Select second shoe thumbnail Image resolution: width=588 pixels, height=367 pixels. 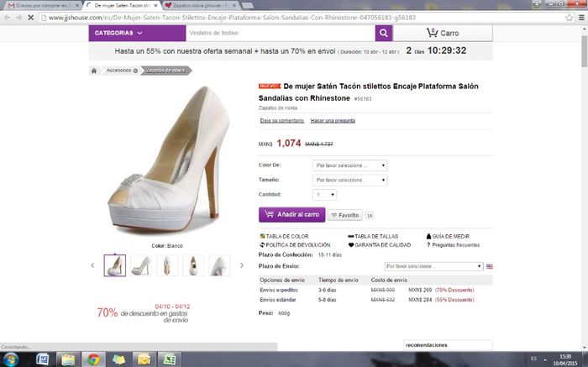click(141, 265)
